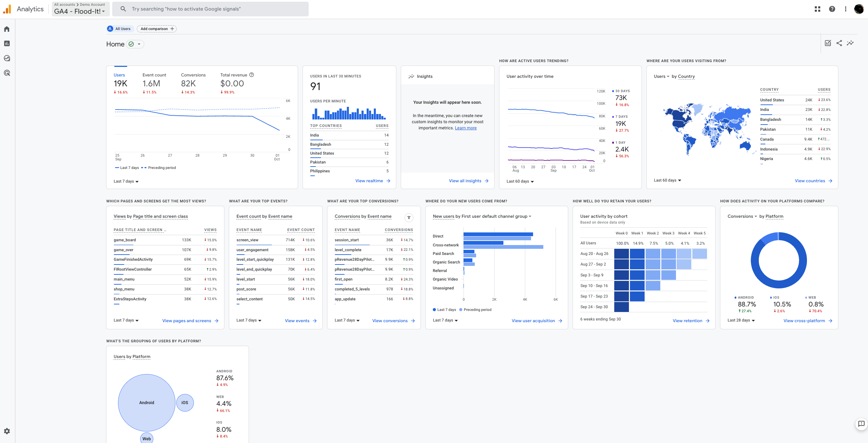The image size is (868, 443).
Task: Expand the Last 7 days date dropdown
Action: coord(125,181)
